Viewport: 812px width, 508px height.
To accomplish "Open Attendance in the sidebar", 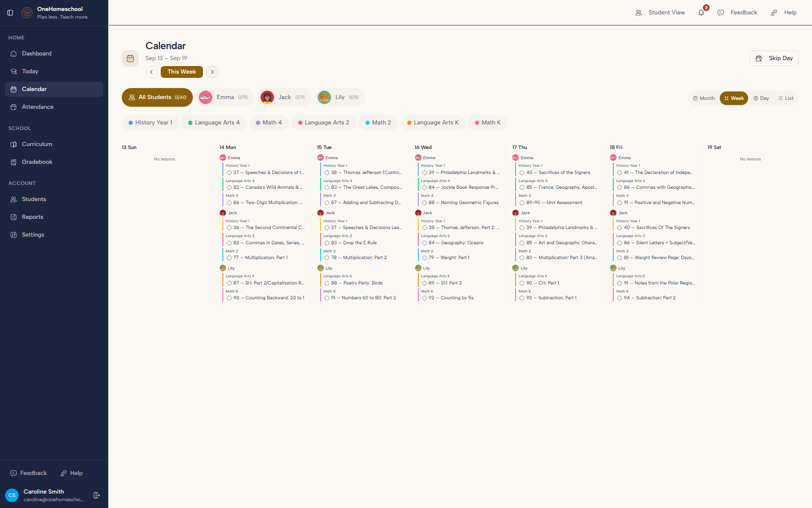I will (x=54, y=107).
